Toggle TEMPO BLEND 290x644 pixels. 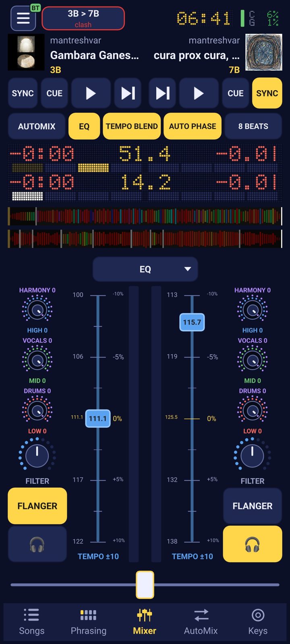pos(132,126)
